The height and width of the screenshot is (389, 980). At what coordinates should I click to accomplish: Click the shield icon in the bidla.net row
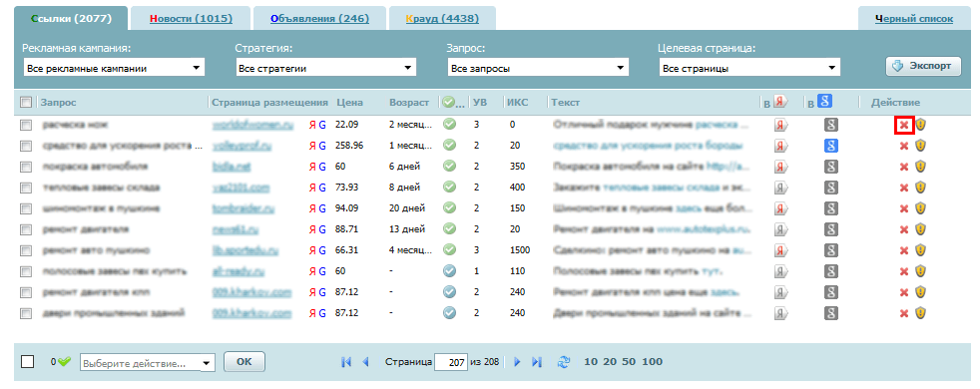pyautogui.click(x=920, y=167)
